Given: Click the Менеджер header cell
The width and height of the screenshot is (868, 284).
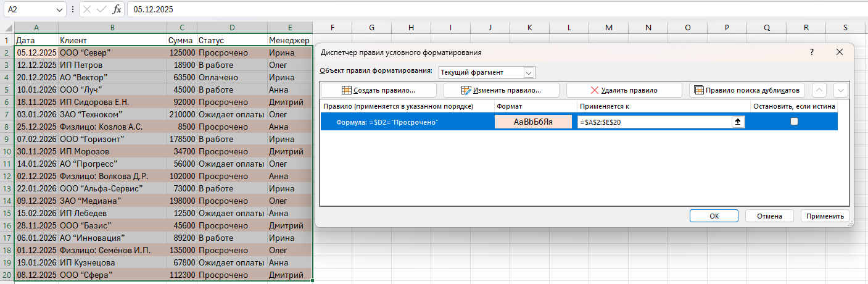Looking at the screenshot, I should click(290, 40).
